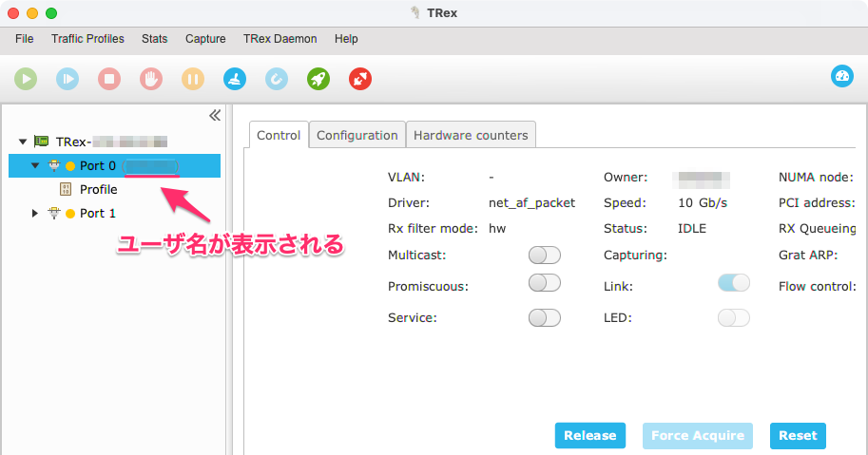This screenshot has height=455, width=868.
Task: Click the Port 1 network plug icon
Action: (x=54, y=213)
